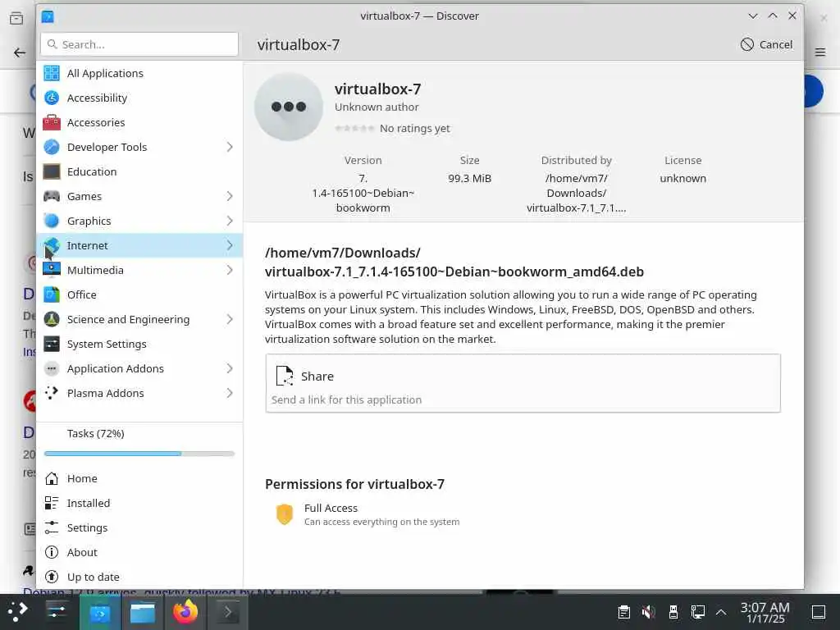Expand the Games subcategories arrow

[230, 196]
